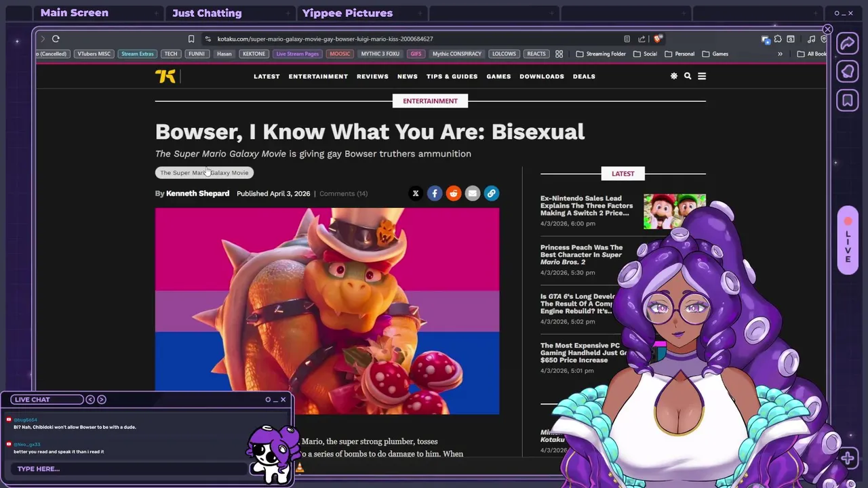868x488 pixels.
Task: Open the Streaming Folder bookmark folder
Action: tap(601, 54)
